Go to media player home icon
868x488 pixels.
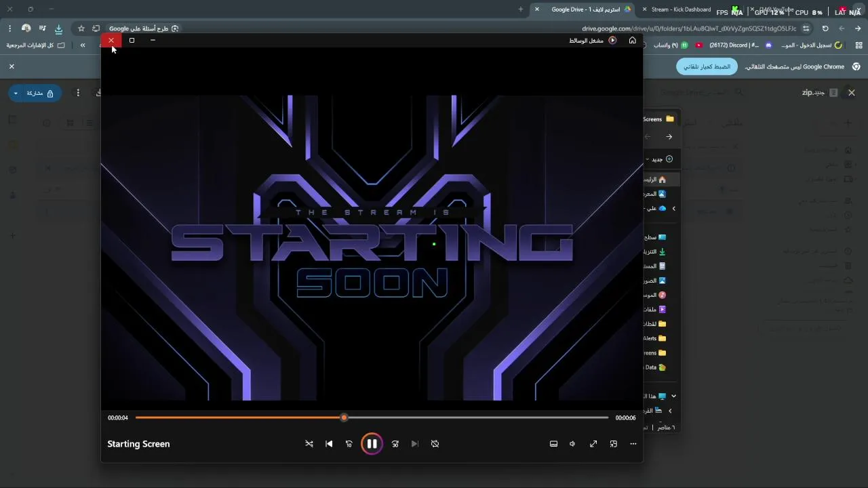(x=633, y=41)
